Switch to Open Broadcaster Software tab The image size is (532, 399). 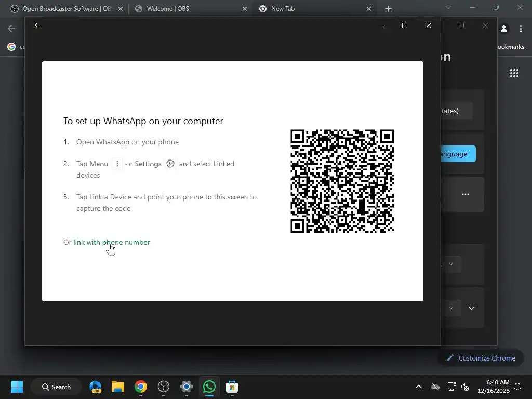[67, 9]
